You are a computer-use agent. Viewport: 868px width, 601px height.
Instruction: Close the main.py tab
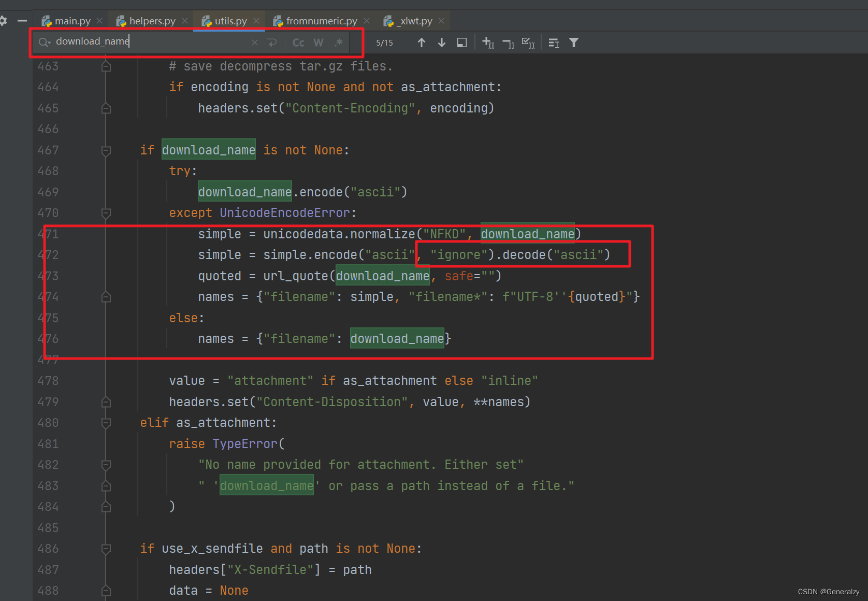point(99,21)
